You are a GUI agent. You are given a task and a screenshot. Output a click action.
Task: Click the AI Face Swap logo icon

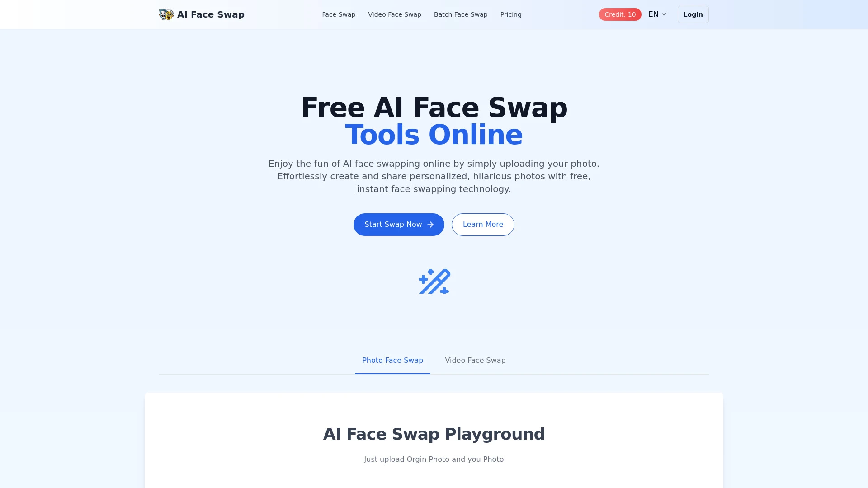click(x=166, y=14)
